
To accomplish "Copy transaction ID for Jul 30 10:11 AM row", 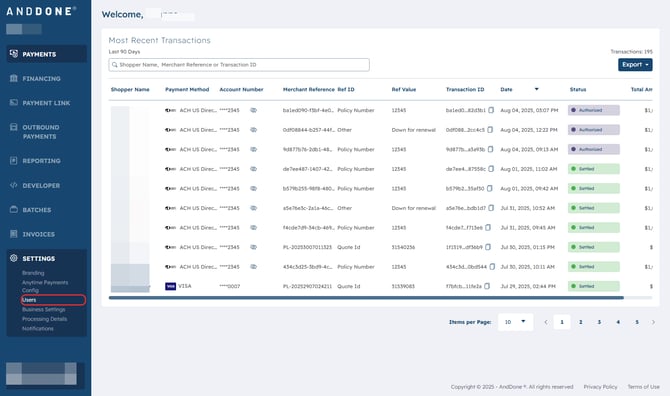I will click(492, 267).
